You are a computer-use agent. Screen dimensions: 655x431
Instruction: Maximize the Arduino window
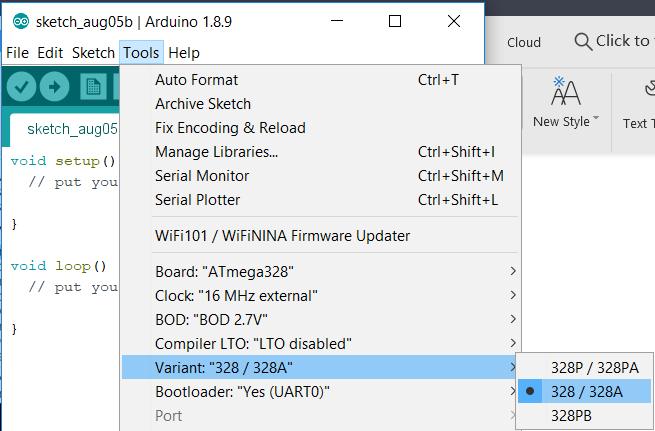395,21
